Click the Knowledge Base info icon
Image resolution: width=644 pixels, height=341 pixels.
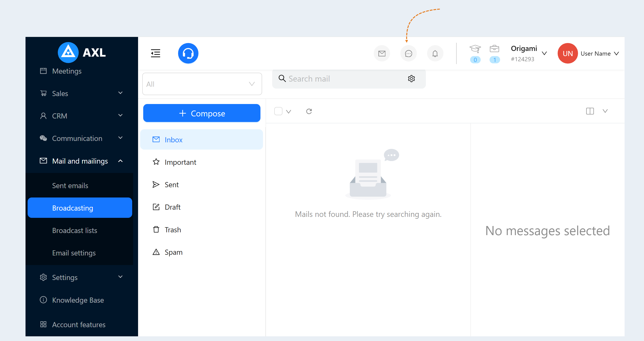coord(43,300)
